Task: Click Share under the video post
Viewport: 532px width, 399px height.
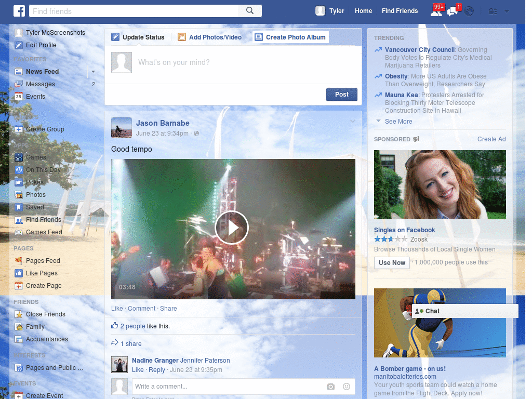Action: pos(168,309)
